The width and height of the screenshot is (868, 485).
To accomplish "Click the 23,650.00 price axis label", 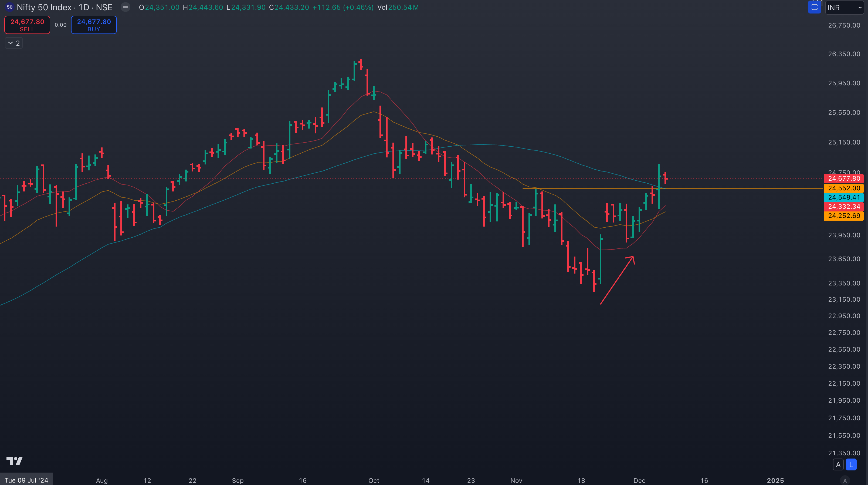I will pos(844,259).
